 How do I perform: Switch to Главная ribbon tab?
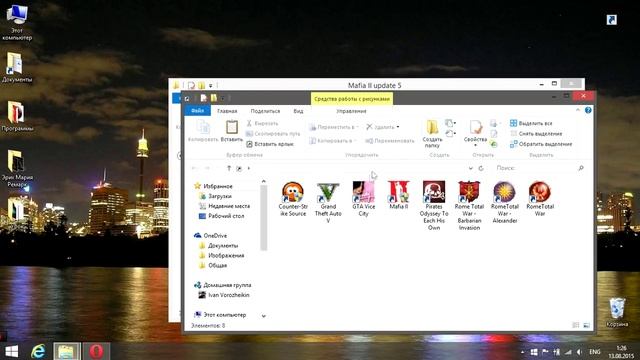pos(227,111)
